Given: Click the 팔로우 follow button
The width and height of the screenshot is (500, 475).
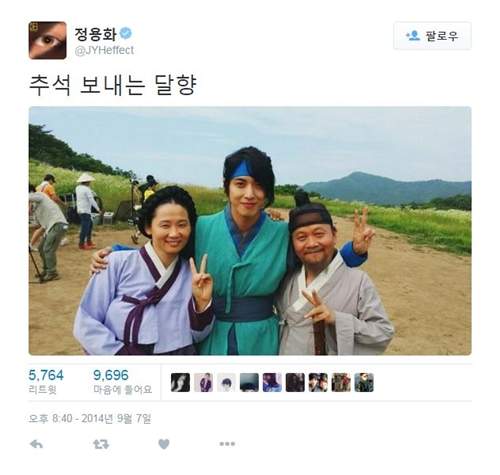Looking at the screenshot, I should 432,36.
